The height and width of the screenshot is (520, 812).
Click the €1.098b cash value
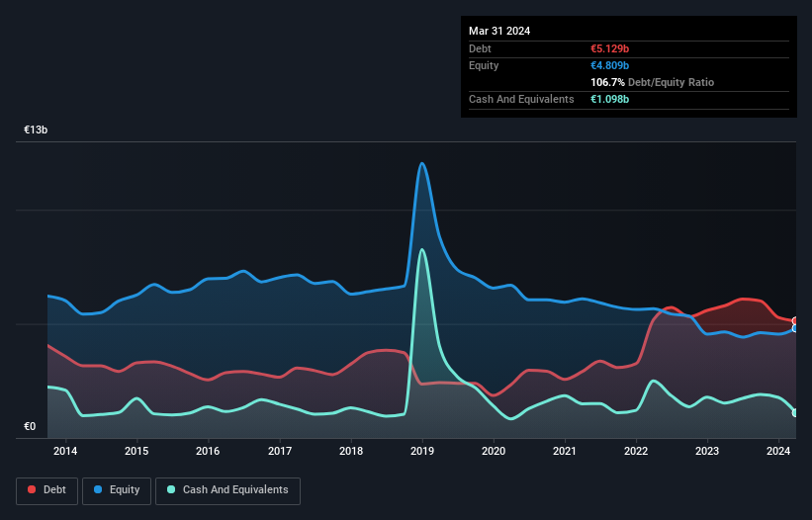(x=609, y=99)
